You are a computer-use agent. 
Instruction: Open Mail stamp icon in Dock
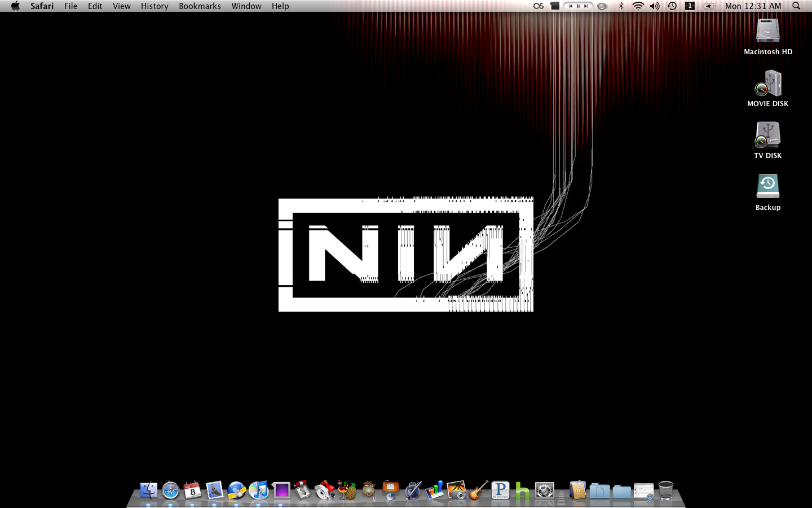[x=215, y=490]
